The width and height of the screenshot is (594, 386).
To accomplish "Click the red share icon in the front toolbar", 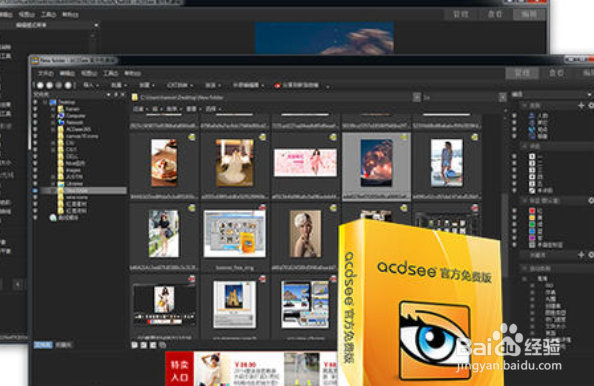I will (x=278, y=86).
